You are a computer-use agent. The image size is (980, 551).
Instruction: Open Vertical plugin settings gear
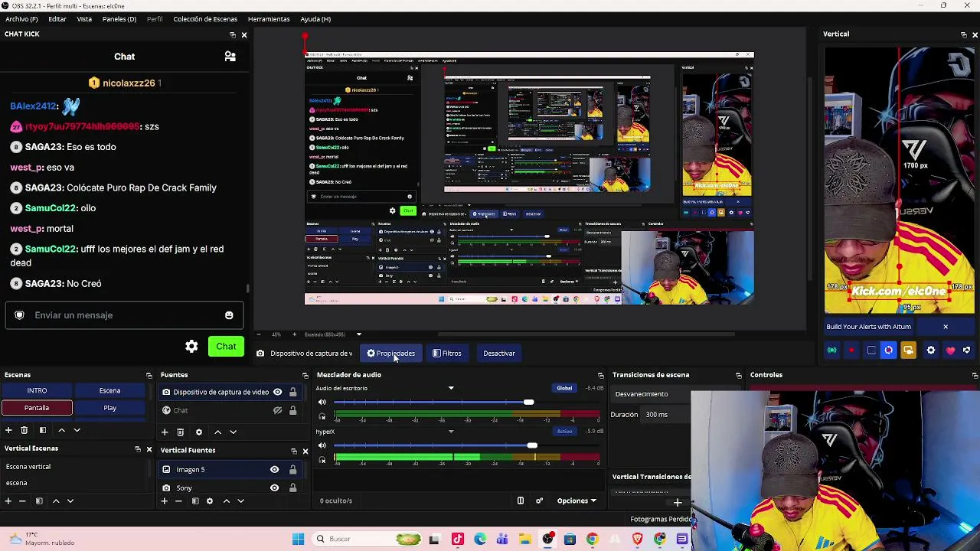931,350
